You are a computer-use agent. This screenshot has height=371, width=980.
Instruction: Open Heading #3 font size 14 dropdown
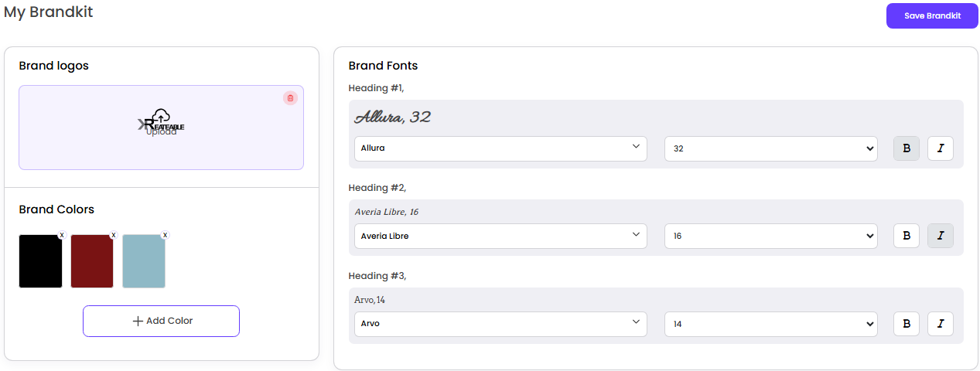click(x=770, y=324)
